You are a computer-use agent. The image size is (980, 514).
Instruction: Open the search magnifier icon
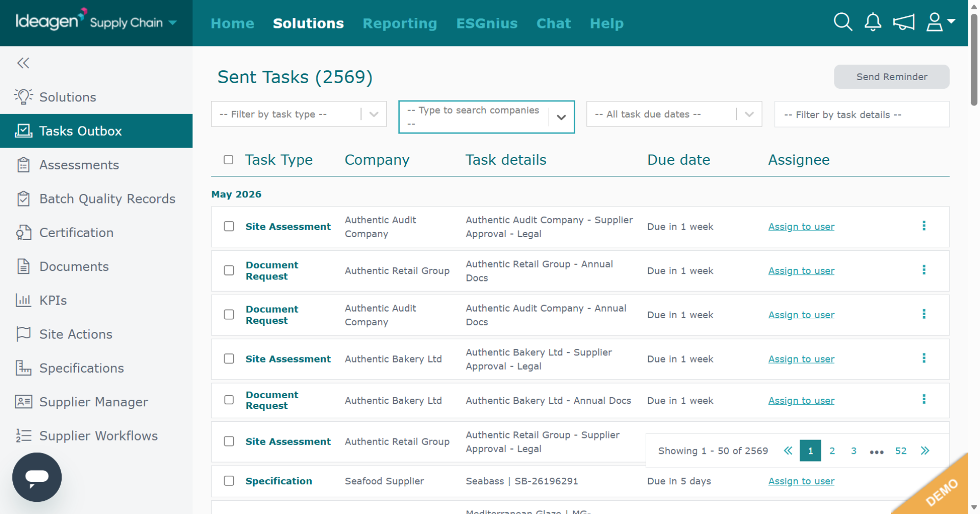(x=843, y=22)
